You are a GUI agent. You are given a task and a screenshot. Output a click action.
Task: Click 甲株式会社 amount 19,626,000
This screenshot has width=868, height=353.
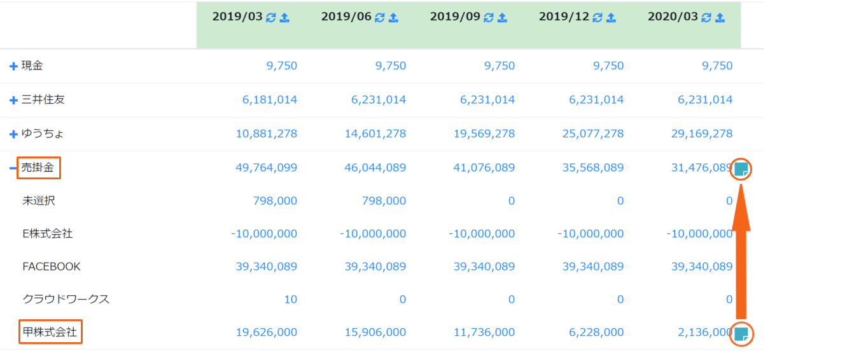pyautogui.click(x=266, y=332)
